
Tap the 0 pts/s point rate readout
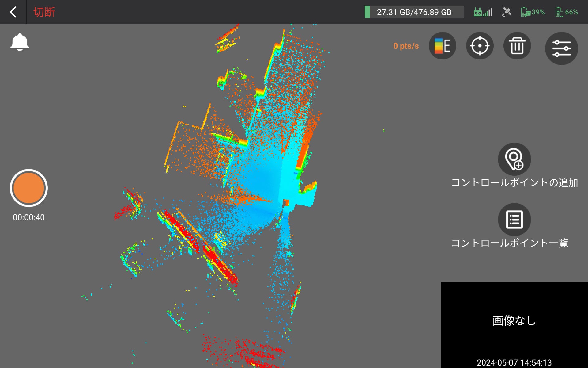pos(406,46)
